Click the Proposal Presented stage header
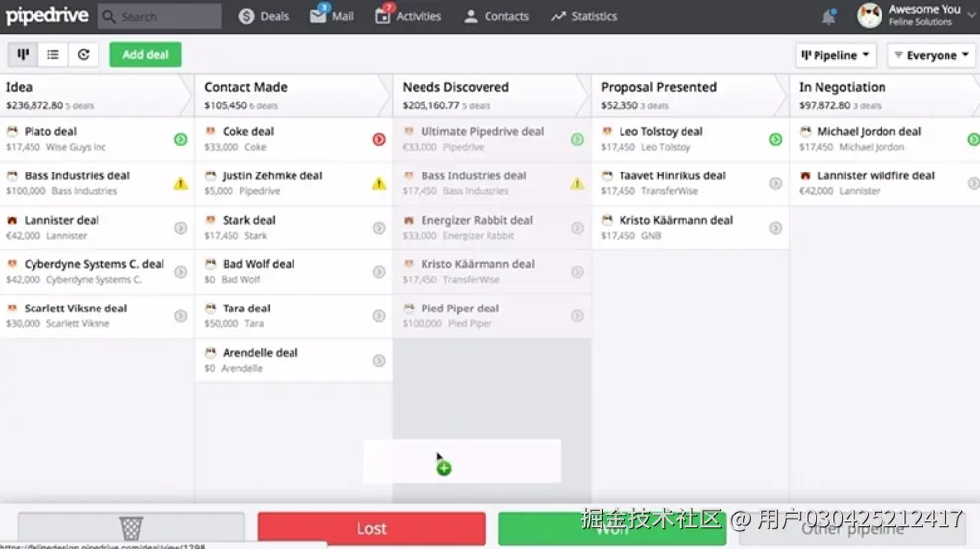 point(688,96)
